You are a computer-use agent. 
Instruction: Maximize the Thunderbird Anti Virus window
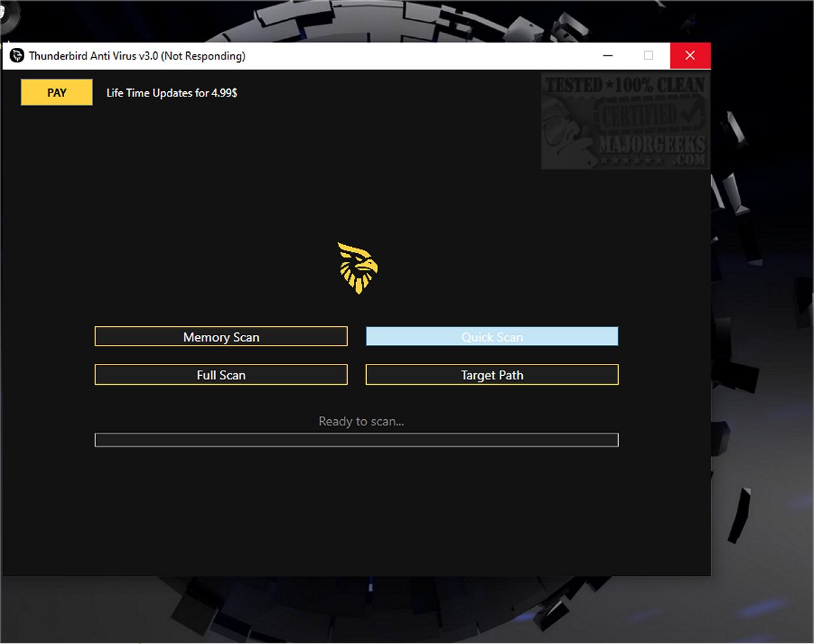click(648, 56)
